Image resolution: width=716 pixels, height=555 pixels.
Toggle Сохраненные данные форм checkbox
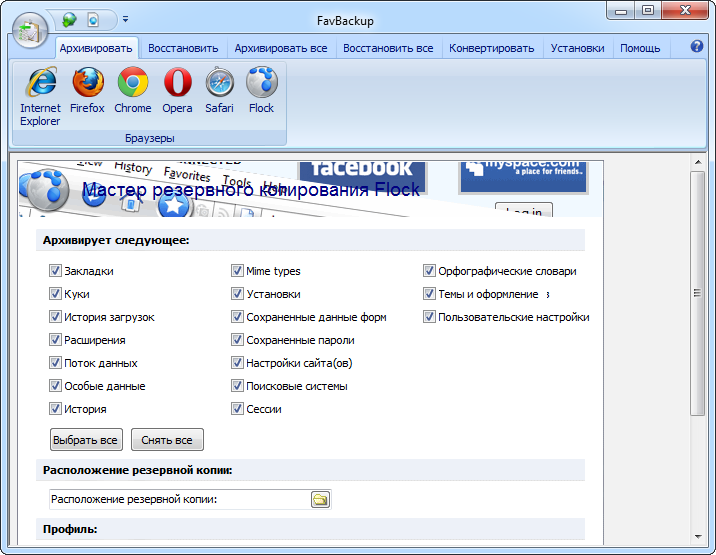tap(237, 316)
